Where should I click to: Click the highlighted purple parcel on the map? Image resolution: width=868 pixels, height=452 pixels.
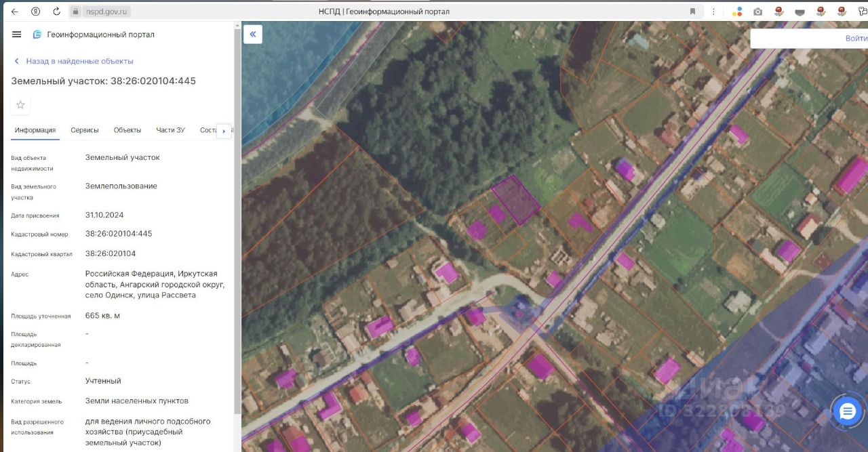(x=516, y=200)
